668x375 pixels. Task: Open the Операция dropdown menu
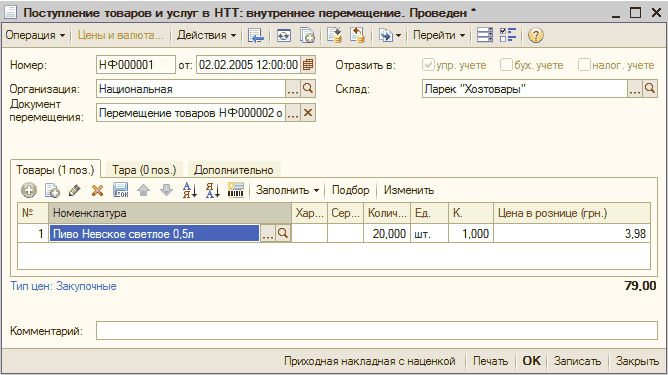[35, 35]
